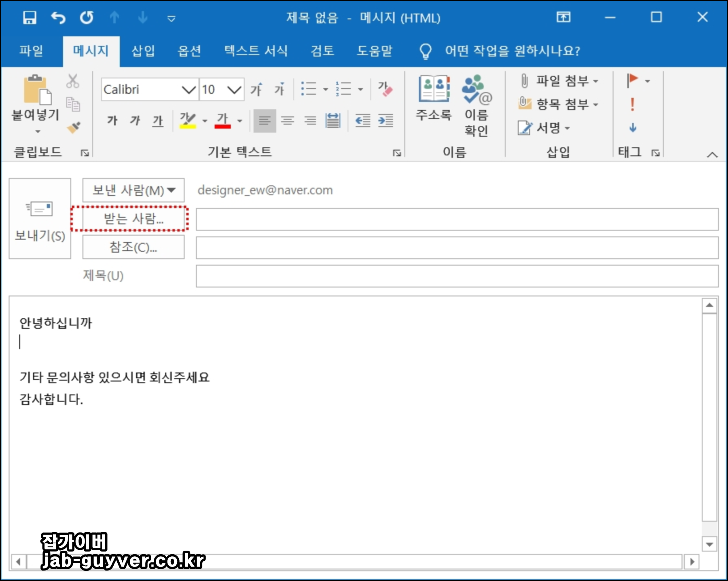The width and height of the screenshot is (728, 581).
Task: Copy selection with the copy icon
Action: [x=73, y=104]
